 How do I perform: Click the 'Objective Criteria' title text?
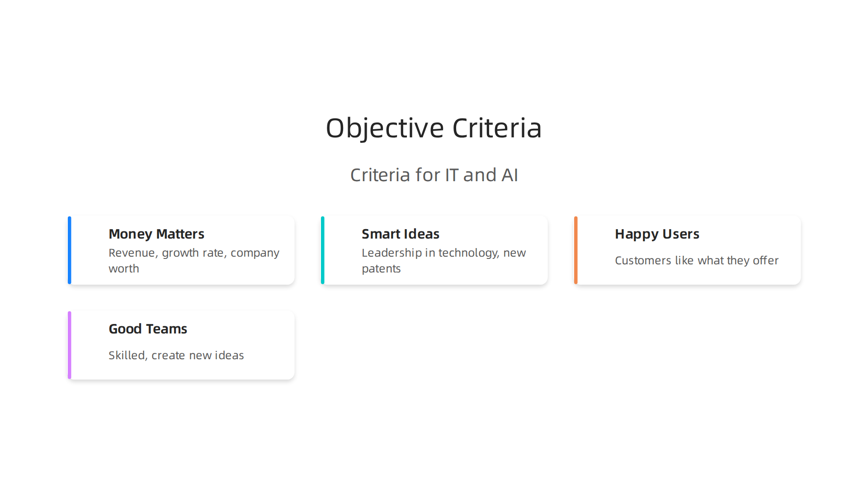click(x=434, y=128)
